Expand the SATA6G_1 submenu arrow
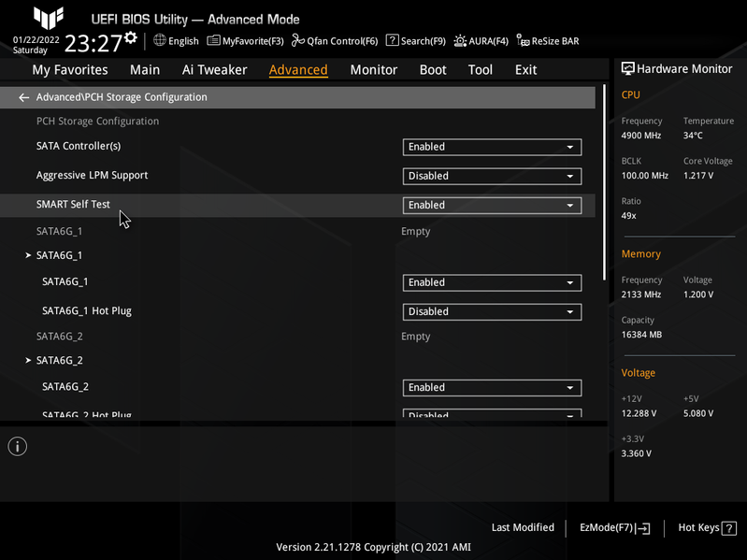Viewport: 747px width, 560px height. click(28, 256)
